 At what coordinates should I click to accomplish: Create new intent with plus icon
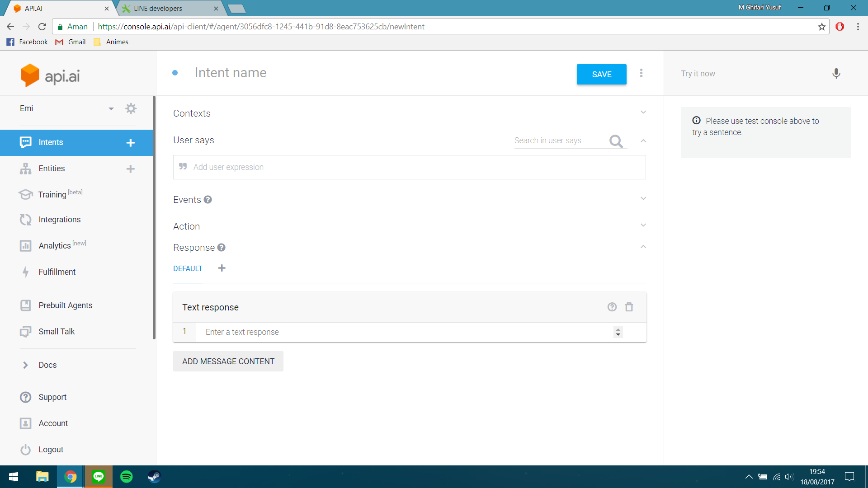[x=130, y=143]
